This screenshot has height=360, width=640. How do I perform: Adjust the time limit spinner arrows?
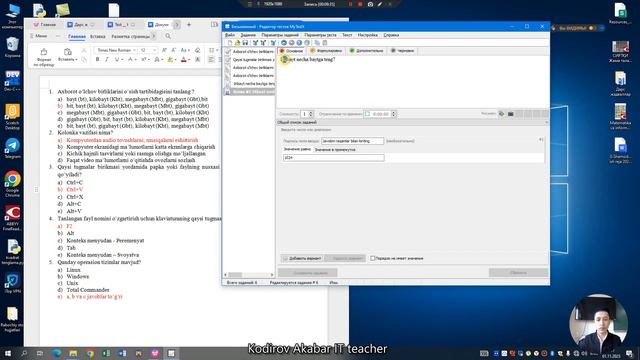click(x=394, y=114)
